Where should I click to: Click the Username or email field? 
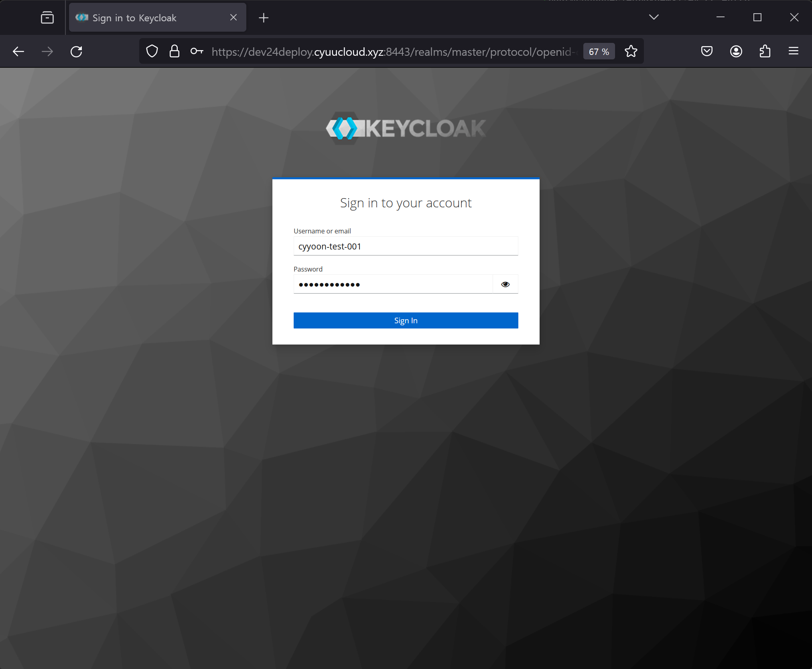[x=406, y=246]
